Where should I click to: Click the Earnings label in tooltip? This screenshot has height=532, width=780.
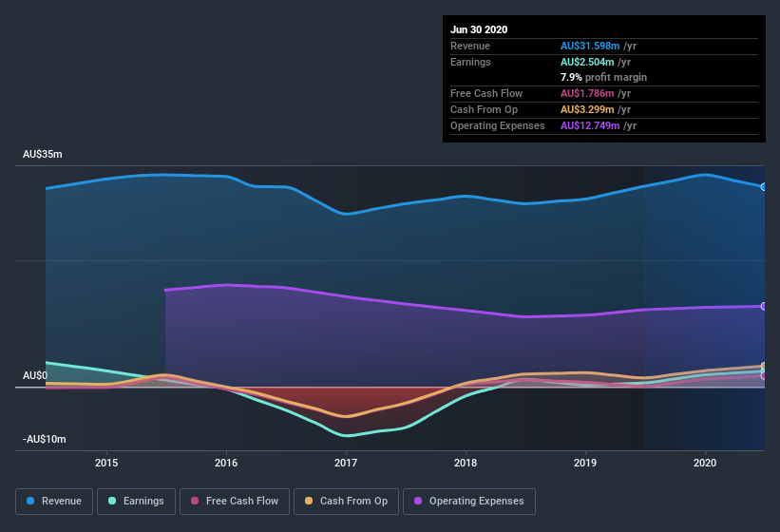(x=470, y=62)
